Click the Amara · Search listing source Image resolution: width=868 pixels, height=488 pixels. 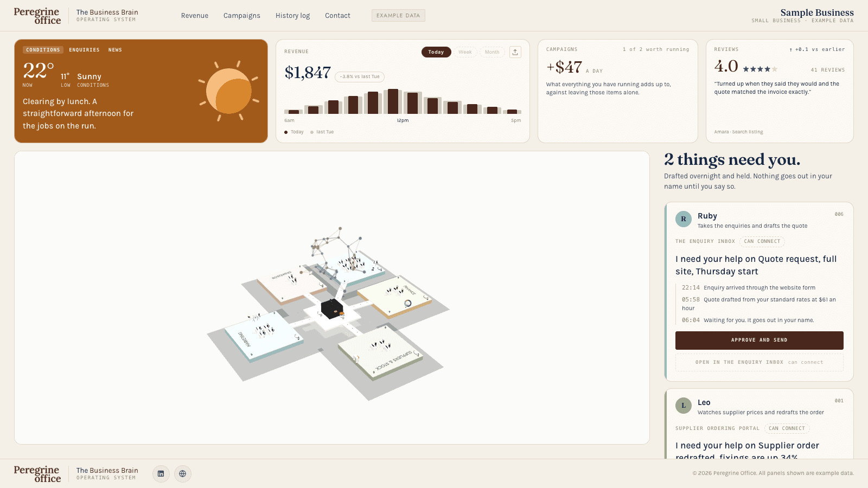tap(738, 132)
